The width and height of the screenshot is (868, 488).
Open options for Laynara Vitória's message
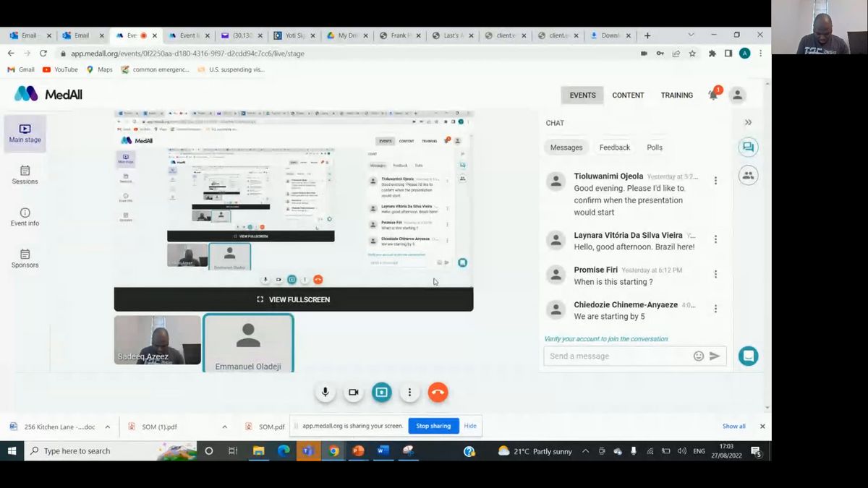(x=715, y=239)
